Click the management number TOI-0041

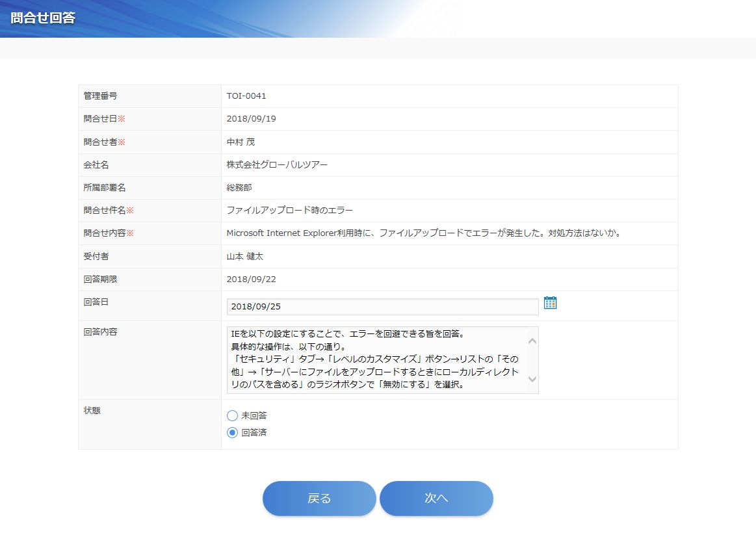click(246, 96)
